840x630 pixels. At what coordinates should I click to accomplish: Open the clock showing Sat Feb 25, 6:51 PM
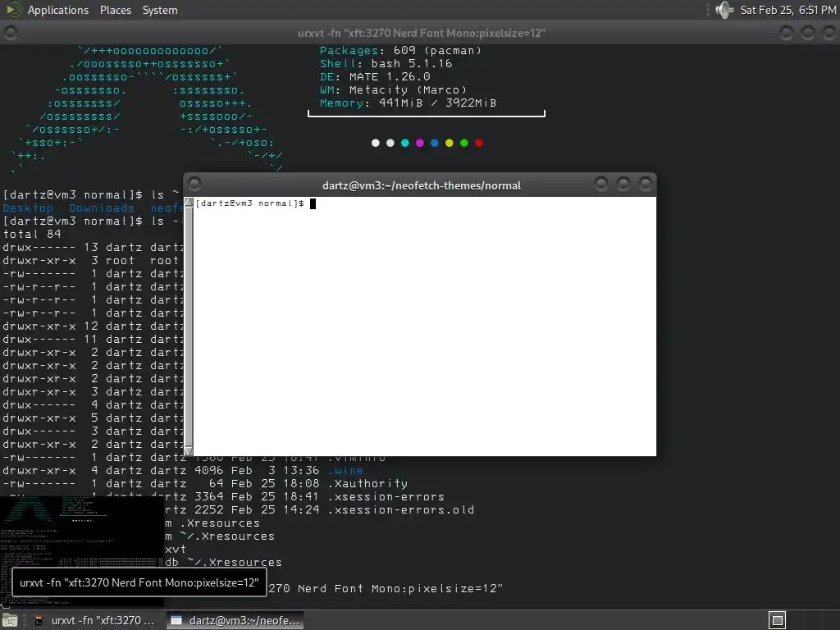click(x=788, y=10)
